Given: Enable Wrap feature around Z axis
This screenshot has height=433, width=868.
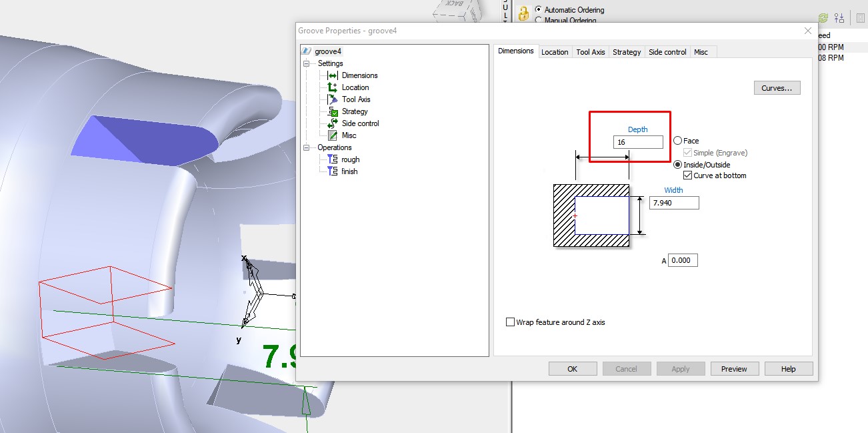Looking at the screenshot, I should 511,322.
